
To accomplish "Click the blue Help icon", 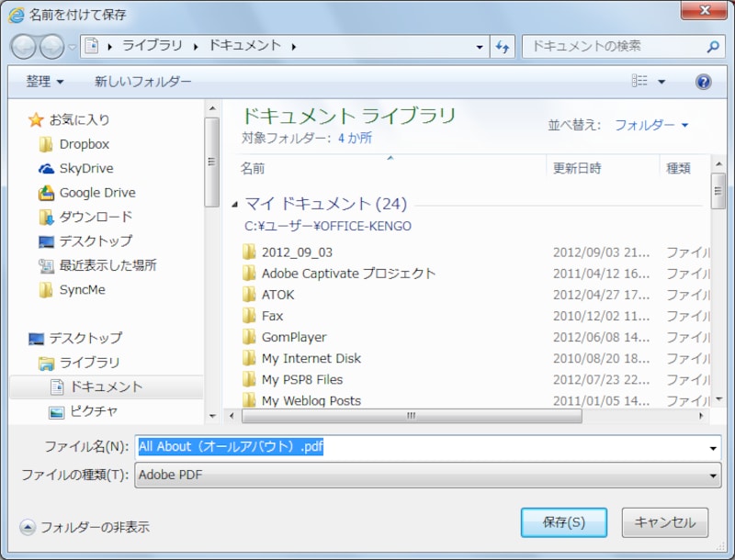I will [x=703, y=82].
